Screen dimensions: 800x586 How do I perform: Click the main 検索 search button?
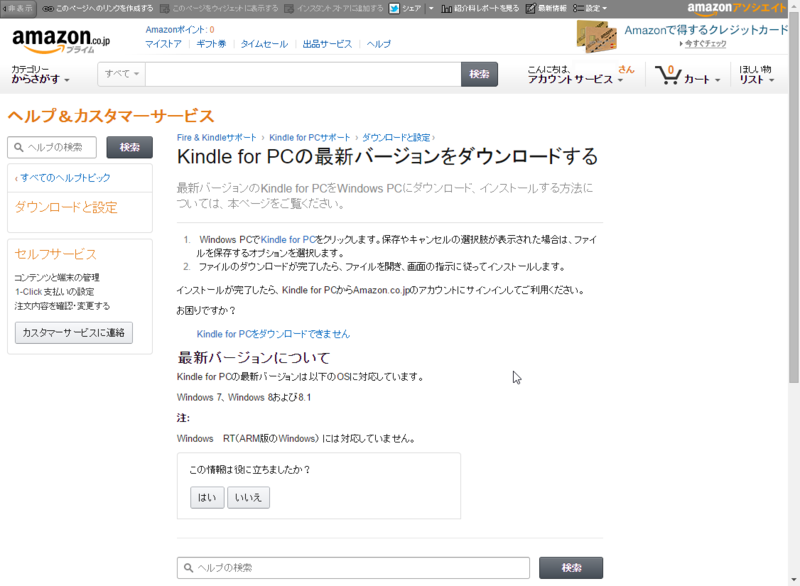(479, 74)
